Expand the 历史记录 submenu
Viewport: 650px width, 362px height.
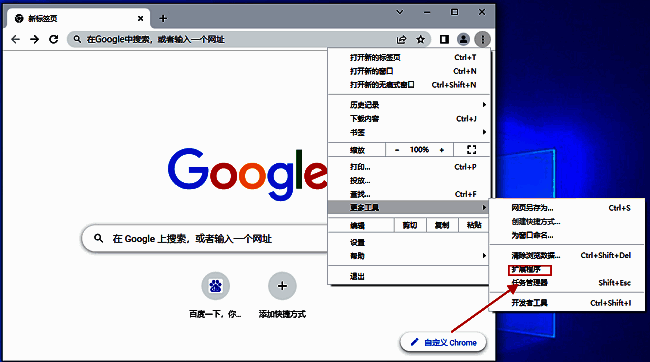point(409,104)
